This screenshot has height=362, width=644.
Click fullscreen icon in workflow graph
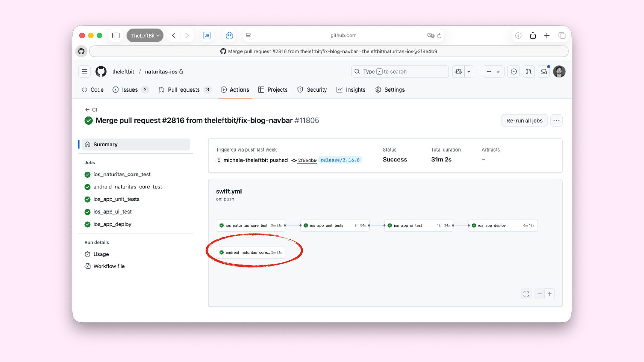tap(526, 294)
